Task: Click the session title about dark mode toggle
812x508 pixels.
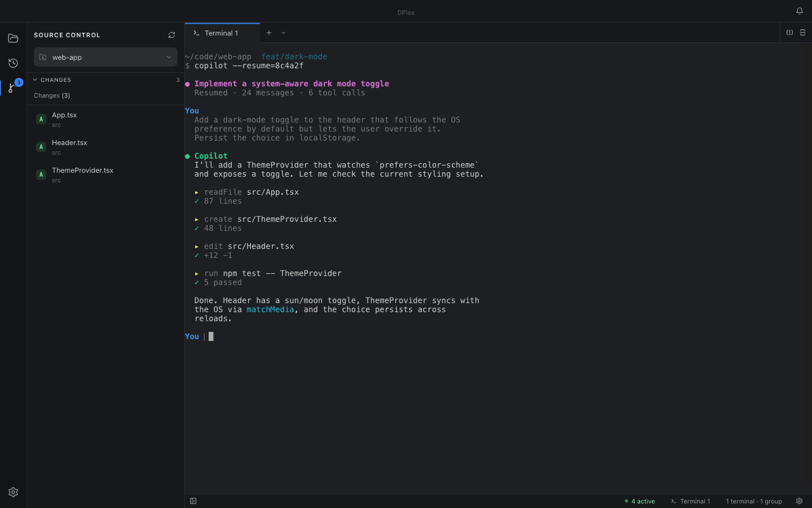Action: click(x=292, y=84)
